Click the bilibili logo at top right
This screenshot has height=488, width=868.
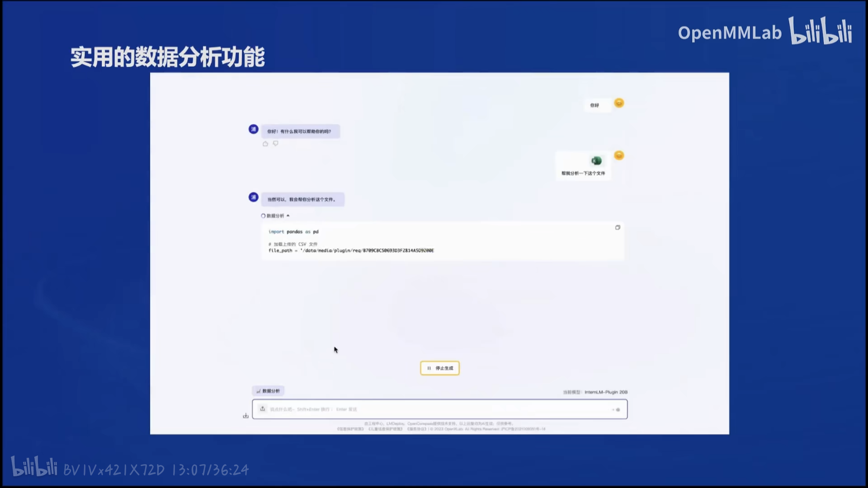(x=821, y=31)
